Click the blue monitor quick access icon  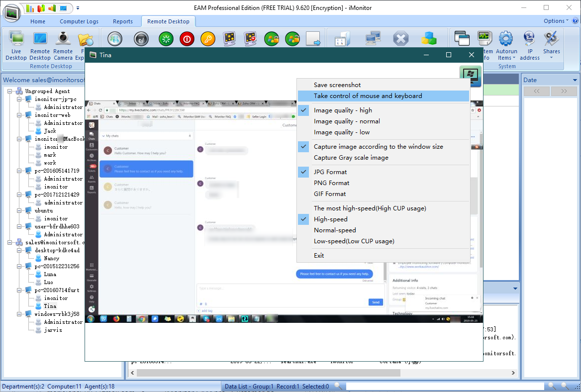(63, 8)
